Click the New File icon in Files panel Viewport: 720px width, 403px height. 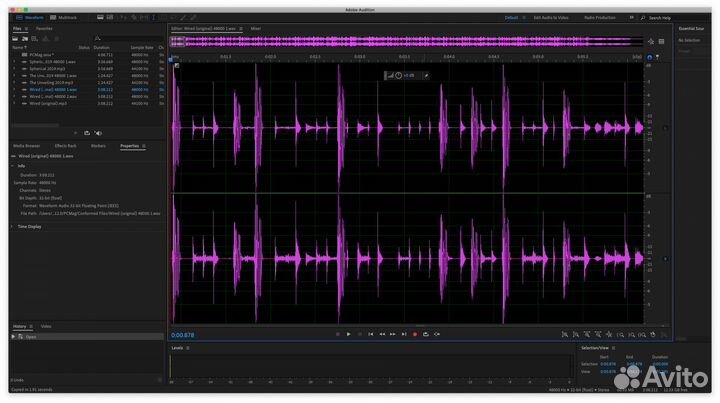pyautogui.click(x=34, y=39)
